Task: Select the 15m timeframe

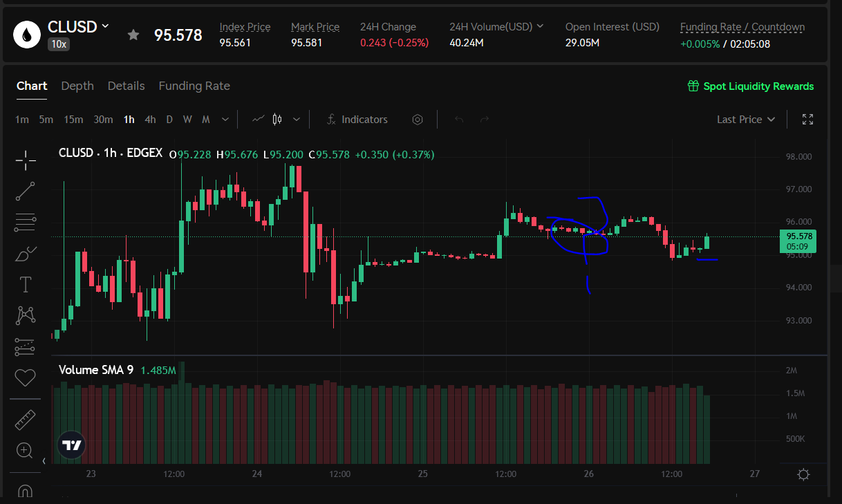Action: (73, 119)
